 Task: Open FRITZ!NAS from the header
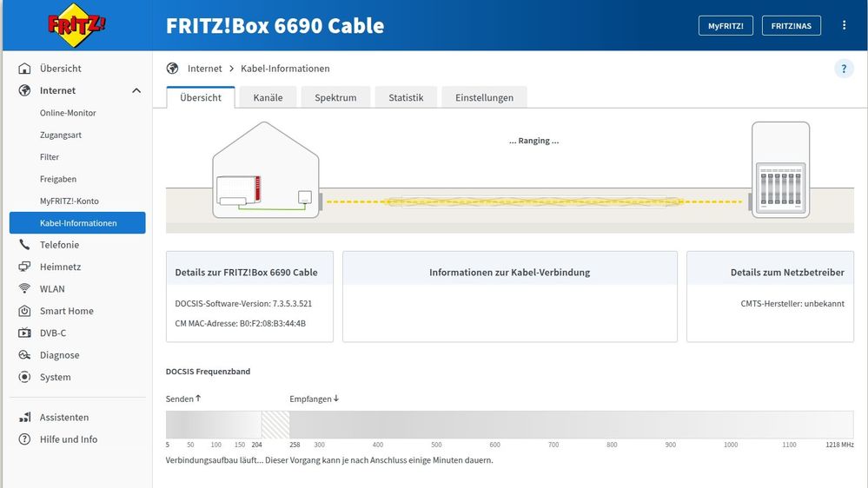click(791, 25)
